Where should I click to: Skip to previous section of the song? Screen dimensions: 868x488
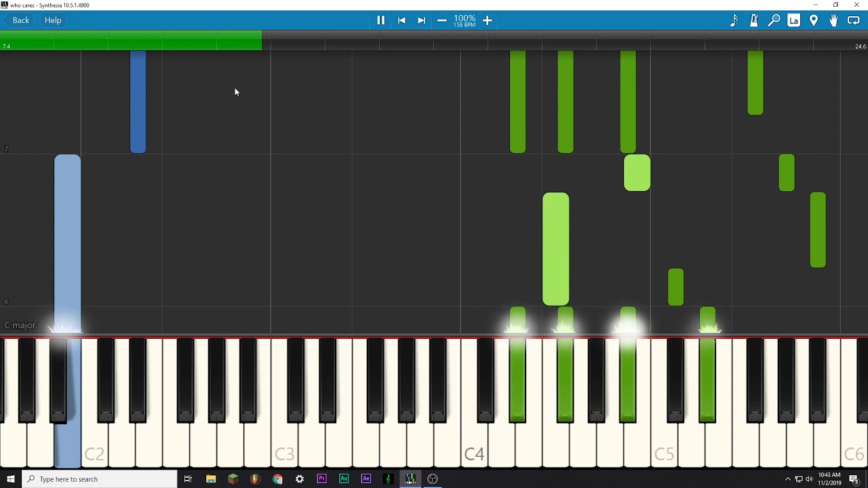(401, 20)
